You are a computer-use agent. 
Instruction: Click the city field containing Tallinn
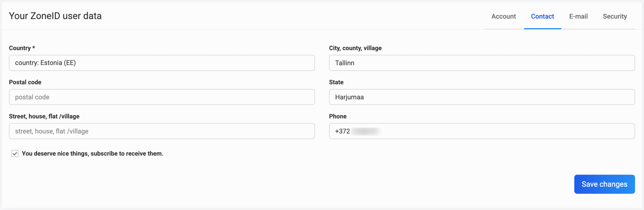click(482, 63)
